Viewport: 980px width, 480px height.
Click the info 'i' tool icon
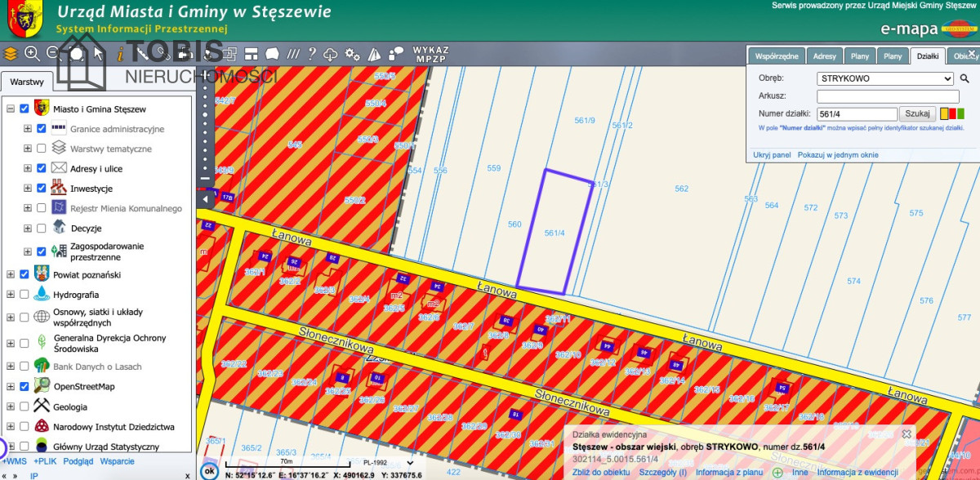tap(120, 54)
